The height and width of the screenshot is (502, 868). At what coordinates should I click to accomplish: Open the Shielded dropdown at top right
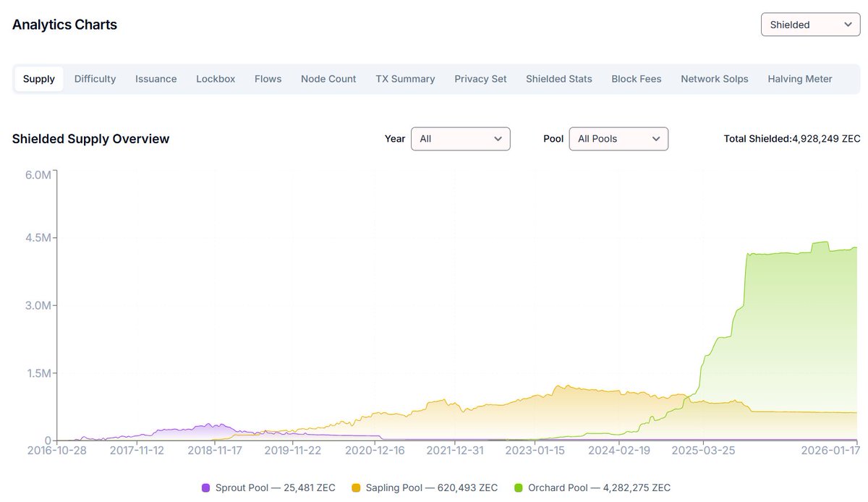(x=810, y=25)
